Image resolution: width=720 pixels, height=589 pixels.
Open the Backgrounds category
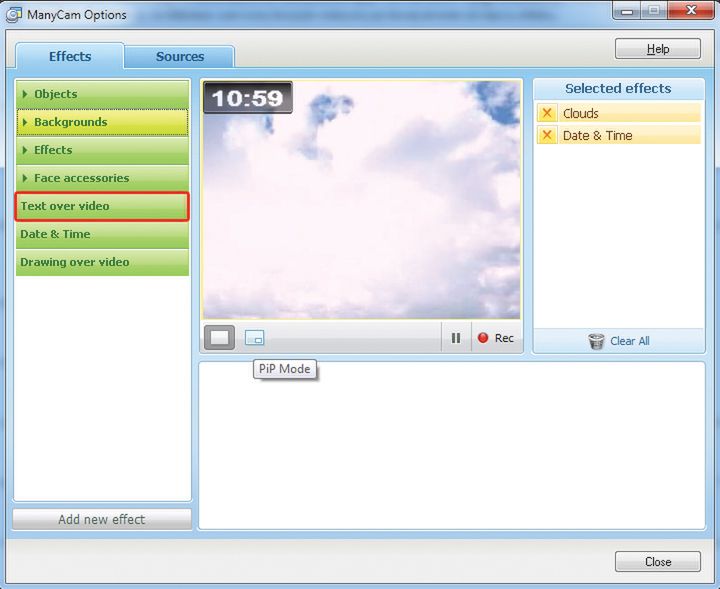(102, 122)
